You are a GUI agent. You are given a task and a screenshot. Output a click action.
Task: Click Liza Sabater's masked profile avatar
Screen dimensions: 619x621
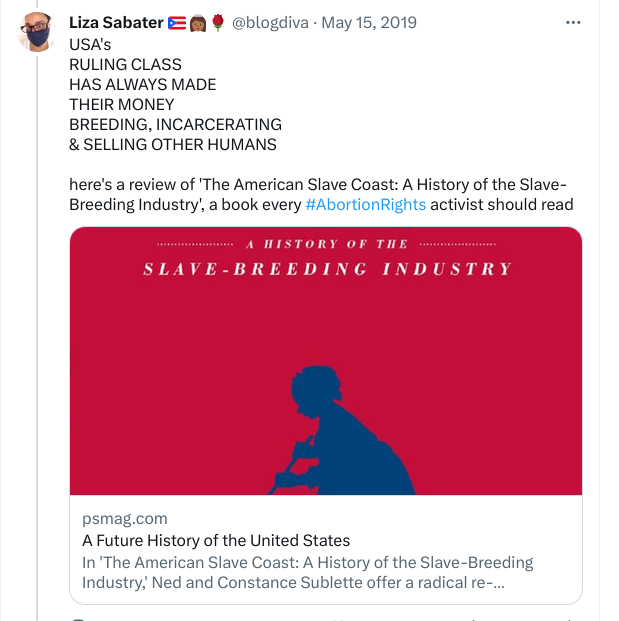(36, 32)
